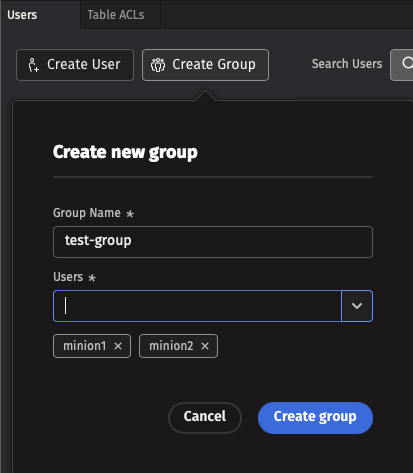Switch to the Table ACLs tab

(116, 15)
